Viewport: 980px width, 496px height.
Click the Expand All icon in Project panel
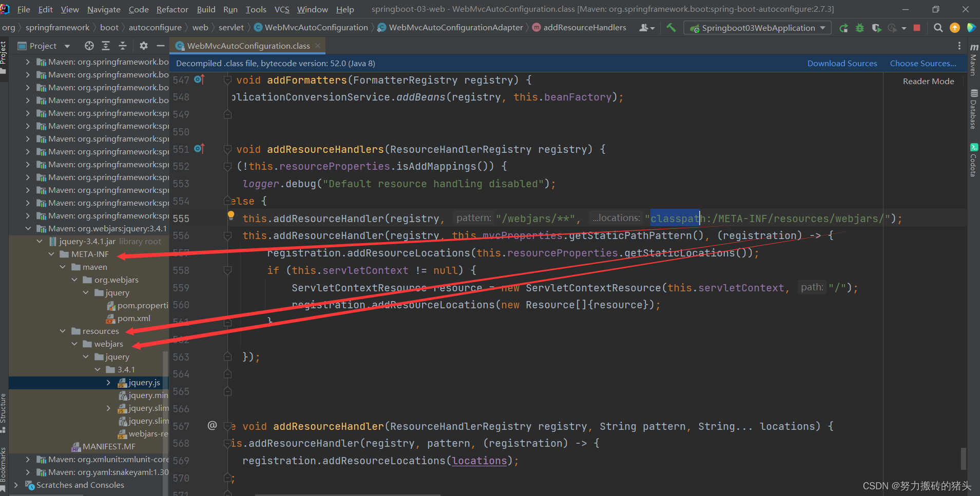tap(106, 46)
